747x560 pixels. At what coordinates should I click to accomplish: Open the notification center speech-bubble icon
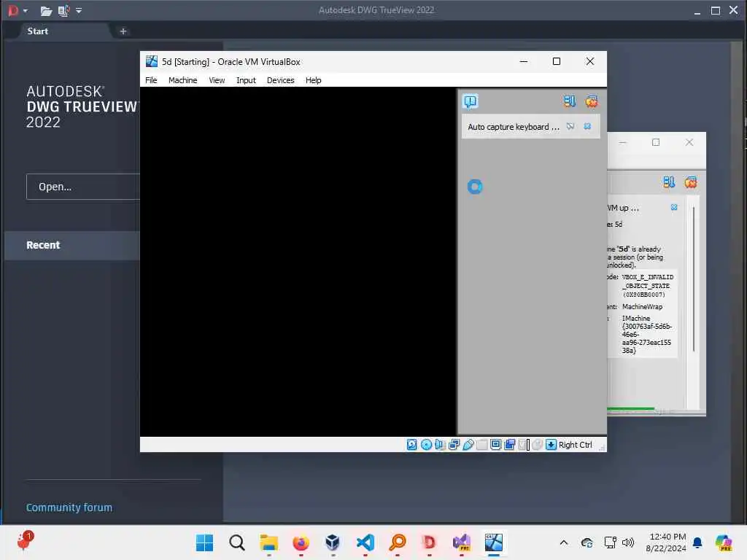point(471,101)
